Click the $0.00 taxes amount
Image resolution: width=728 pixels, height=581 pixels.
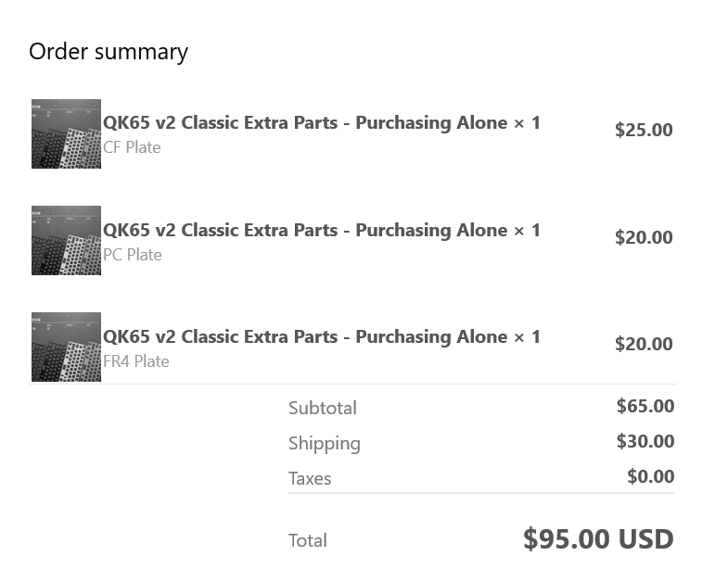pyautogui.click(x=650, y=476)
